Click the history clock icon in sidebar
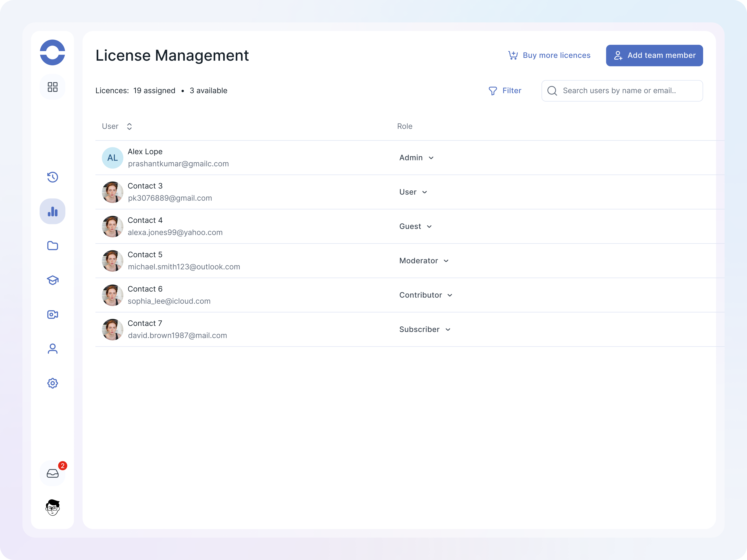 [x=52, y=177]
